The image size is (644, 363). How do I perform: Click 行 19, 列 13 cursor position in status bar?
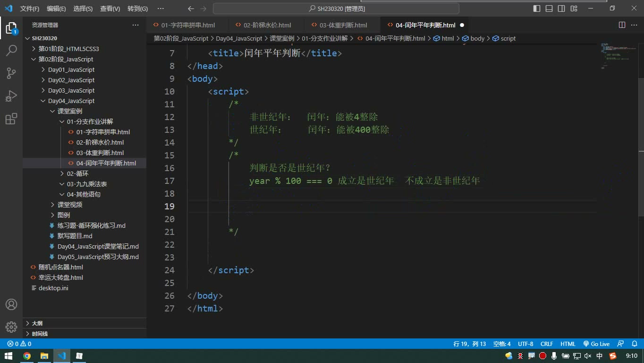(x=469, y=344)
